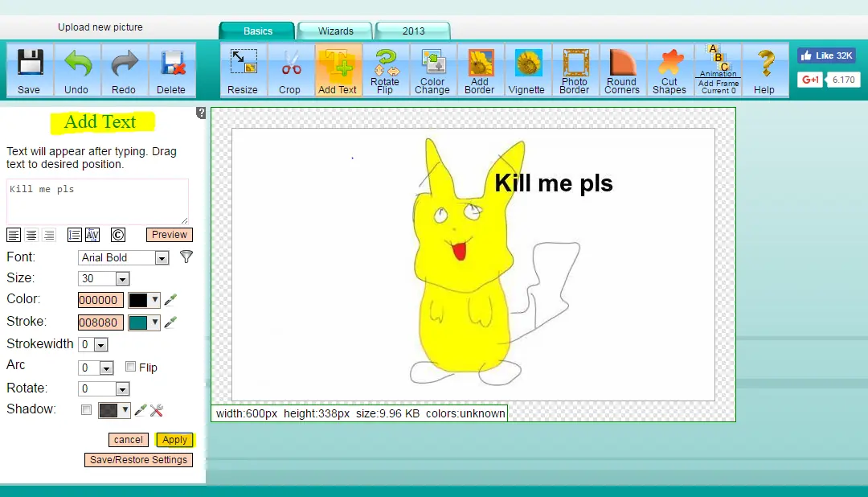Switch to the 2013 tab

pos(414,31)
